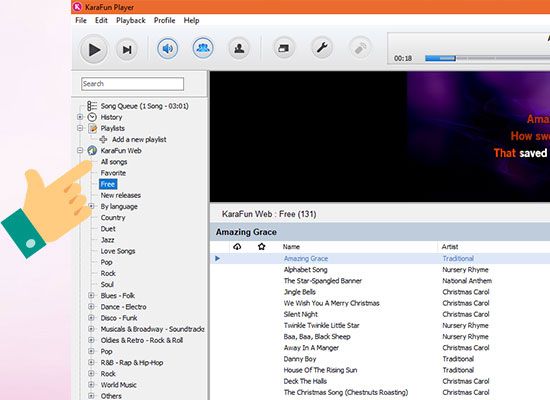Skip to the next song
The image size is (550, 400).
127,49
